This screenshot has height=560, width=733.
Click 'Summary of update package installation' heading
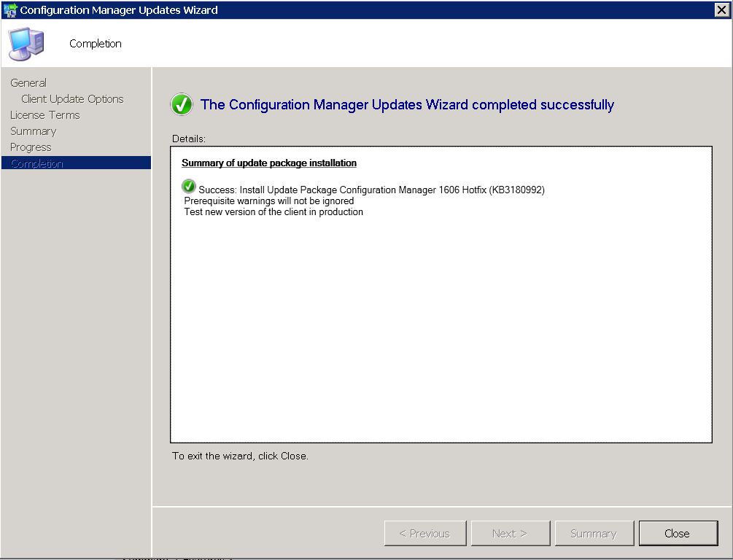coord(269,163)
